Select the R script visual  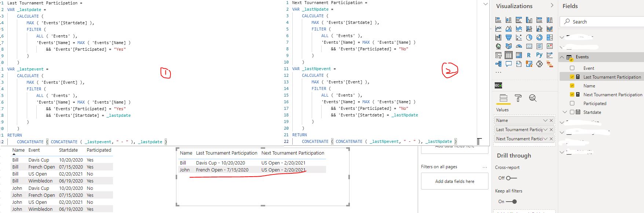pyautogui.click(x=529, y=55)
